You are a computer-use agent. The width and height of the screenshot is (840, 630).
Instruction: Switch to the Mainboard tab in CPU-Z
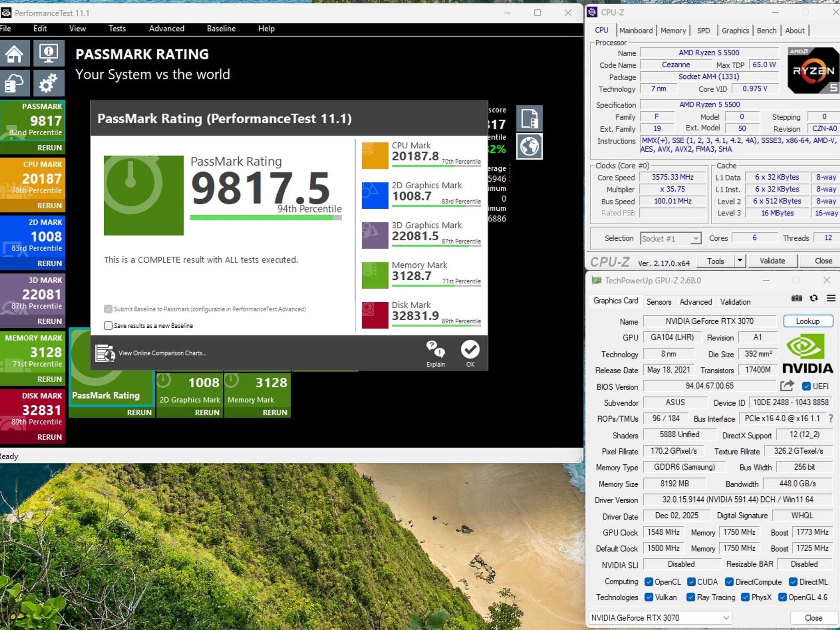pyautogui.click(x=636, y=30)
